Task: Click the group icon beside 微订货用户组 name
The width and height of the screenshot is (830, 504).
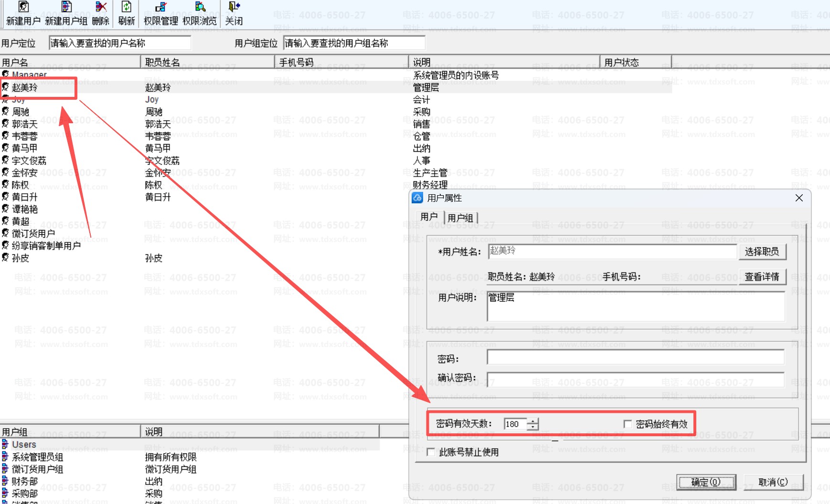Action: (x=5, y=469)
